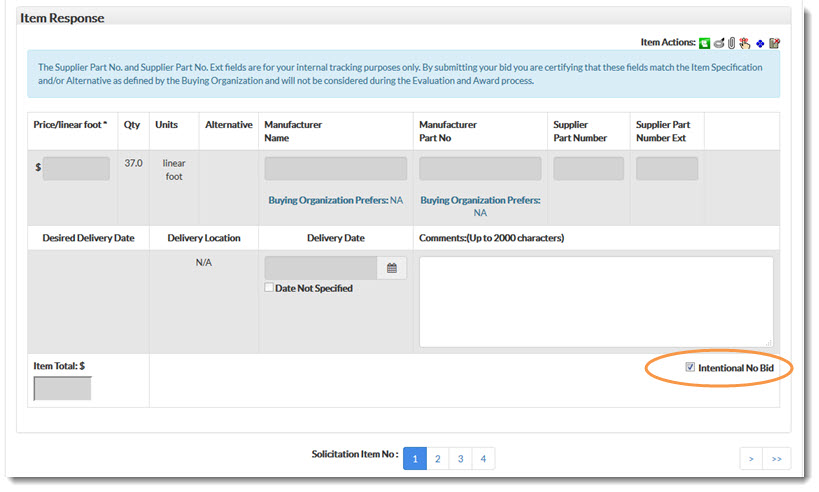This screenshot has height=492, width=819.
Task: Click the 'linear foot' units text
Action: click(x=174, y=170)
